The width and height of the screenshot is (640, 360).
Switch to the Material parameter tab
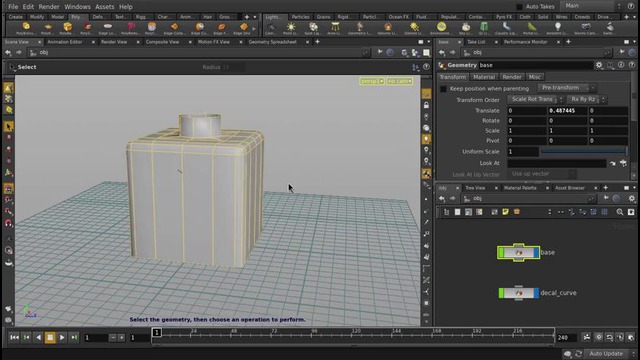point(484,77)
